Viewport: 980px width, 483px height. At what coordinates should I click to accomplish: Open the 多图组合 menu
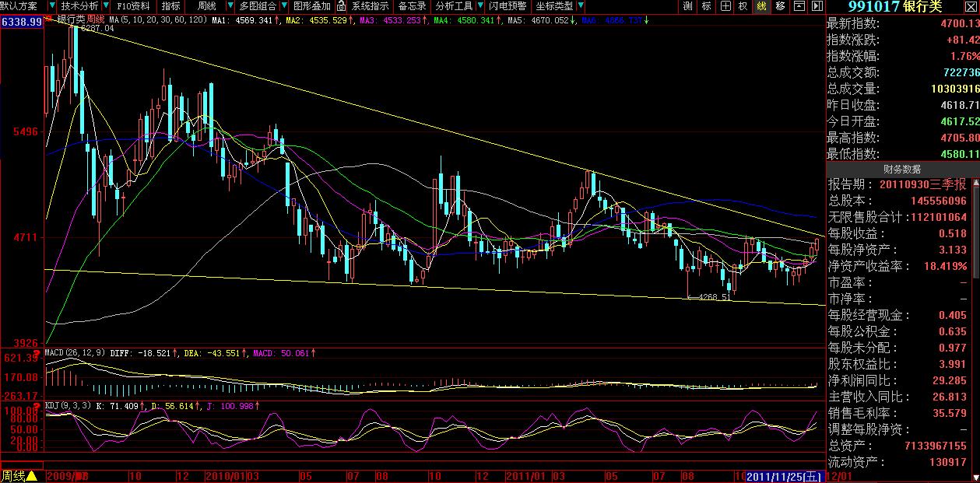point(258,6)
